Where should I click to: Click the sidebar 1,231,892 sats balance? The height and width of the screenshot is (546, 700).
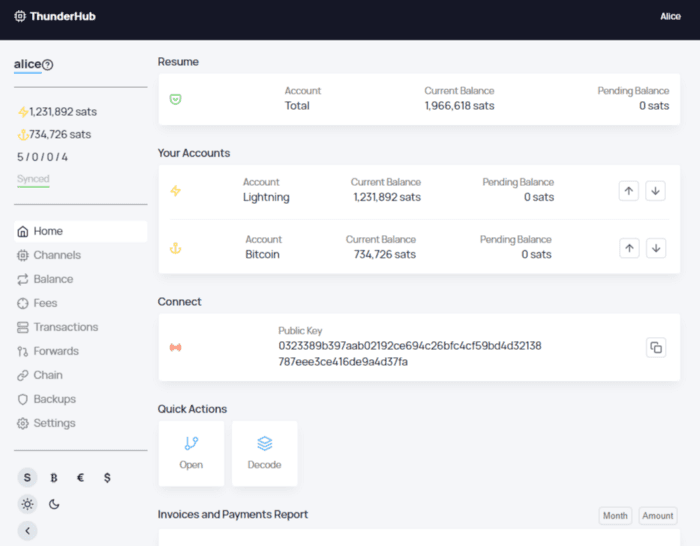click(x=63, y=112)
